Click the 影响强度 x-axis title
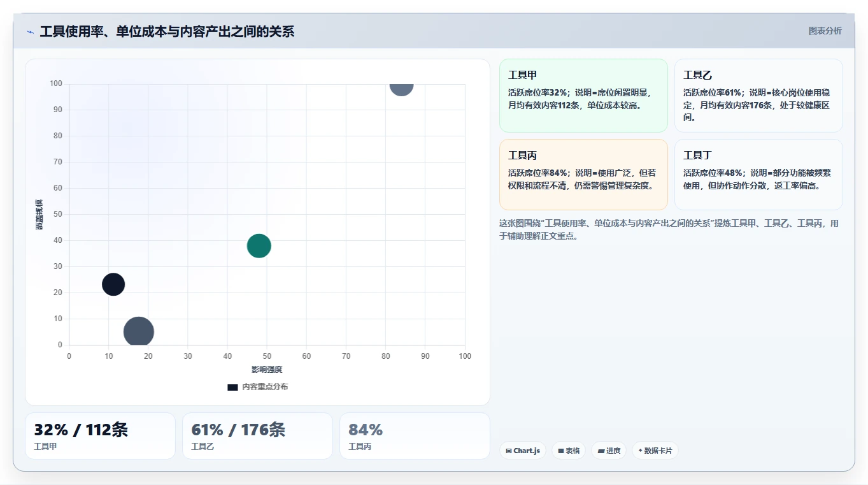Viewport: 868px width, 485px height. (x=267, y=370)
